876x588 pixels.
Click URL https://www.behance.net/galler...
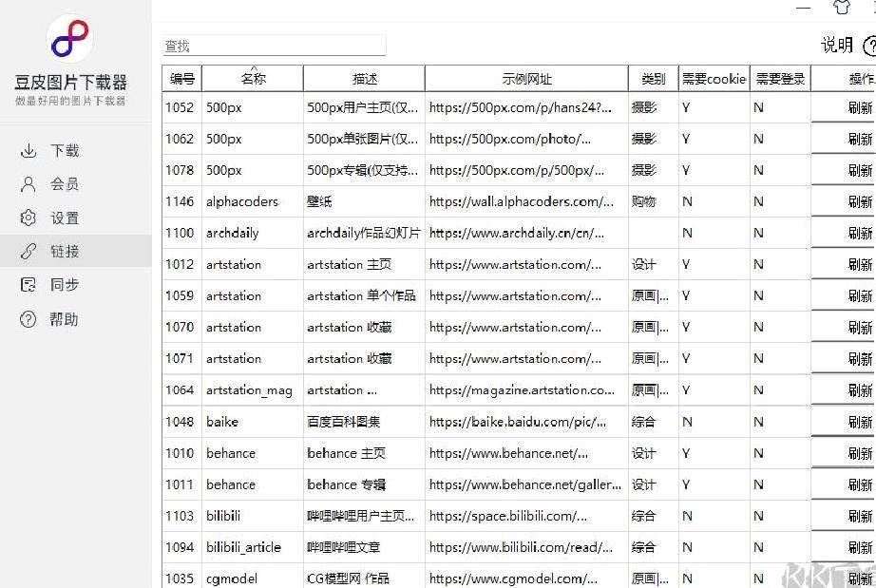coord(526,484)
